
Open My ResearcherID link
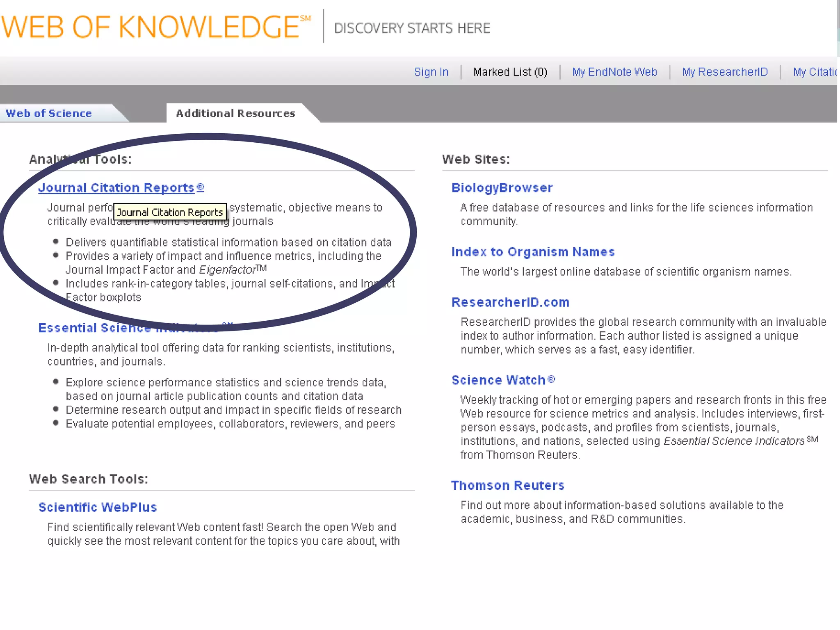pos(725,72)
